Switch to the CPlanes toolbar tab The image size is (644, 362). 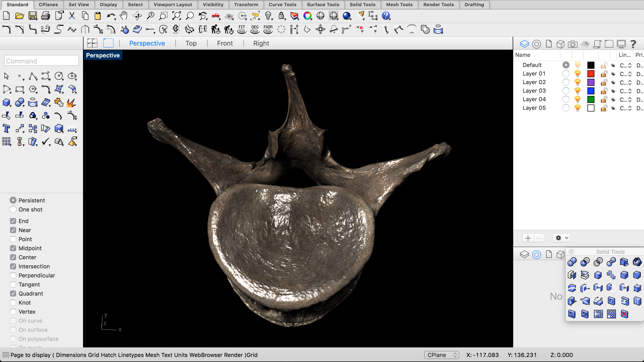(x=48, y=5)
